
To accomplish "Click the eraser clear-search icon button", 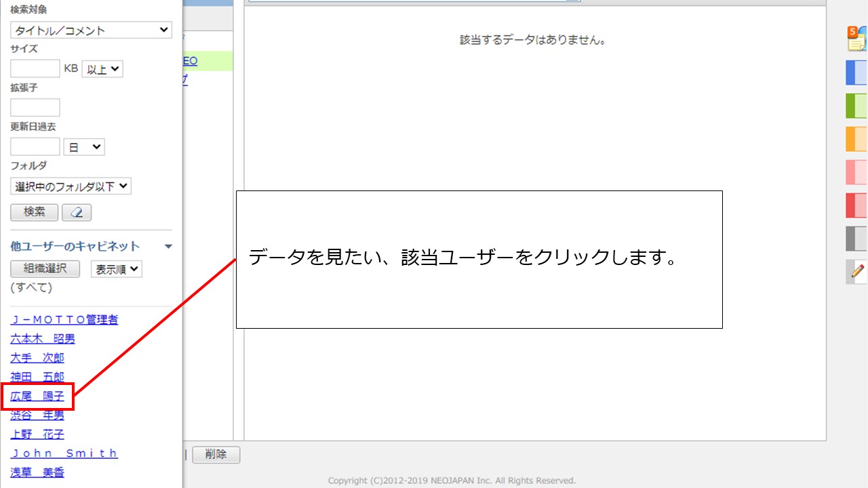I will point(77,212).
